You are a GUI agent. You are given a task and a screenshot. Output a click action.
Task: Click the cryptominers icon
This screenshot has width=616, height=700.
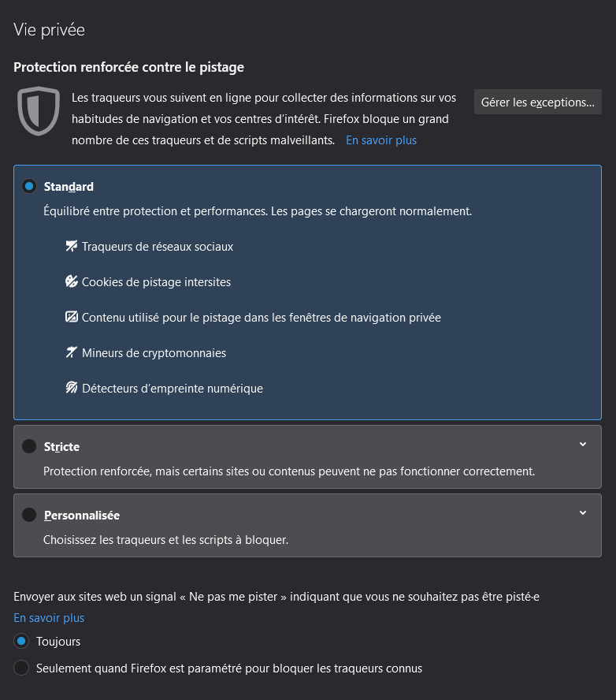point(71,353)
